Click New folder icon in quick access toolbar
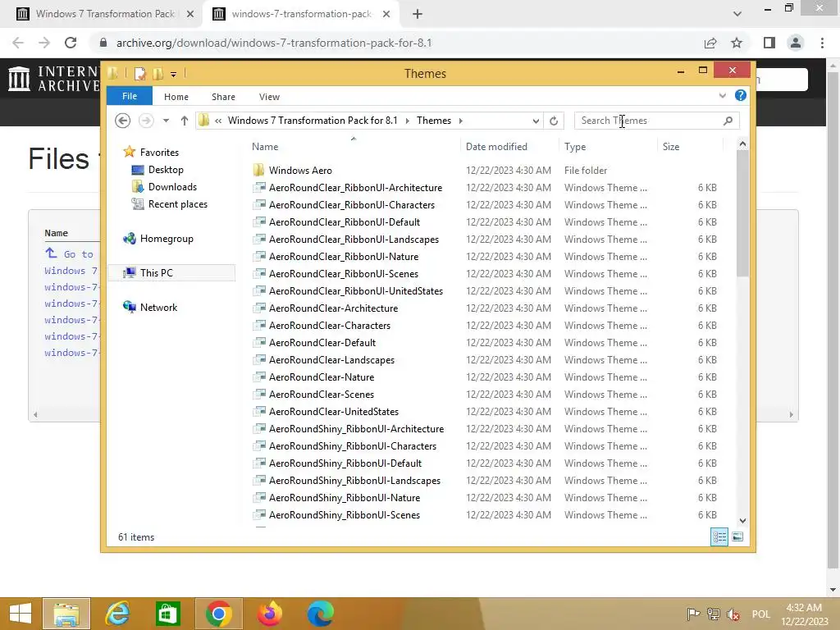The width and height of the screenshot is (840, 630). [x=158, y=73]
